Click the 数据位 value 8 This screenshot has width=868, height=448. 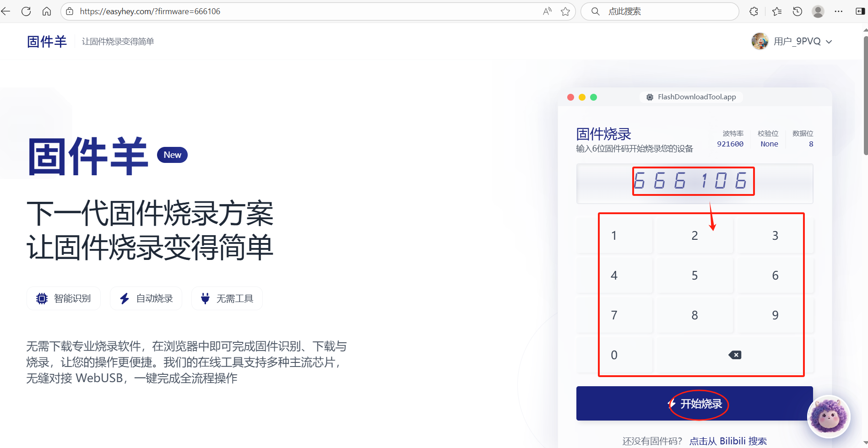click(811, 144)
